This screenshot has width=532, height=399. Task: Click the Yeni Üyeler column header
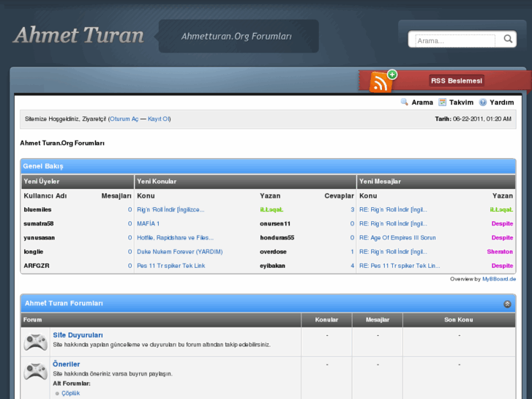point(78,182)
